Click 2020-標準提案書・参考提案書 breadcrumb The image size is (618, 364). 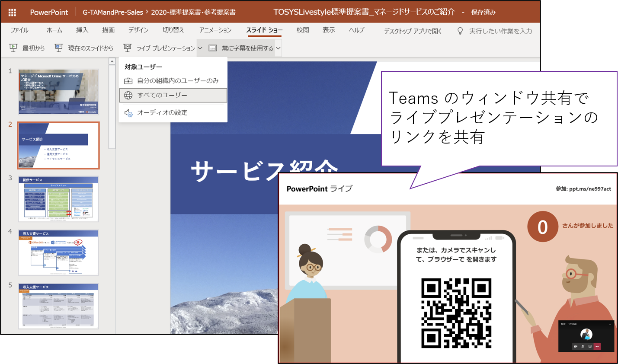pyautogui.click(x=193, y=12)
